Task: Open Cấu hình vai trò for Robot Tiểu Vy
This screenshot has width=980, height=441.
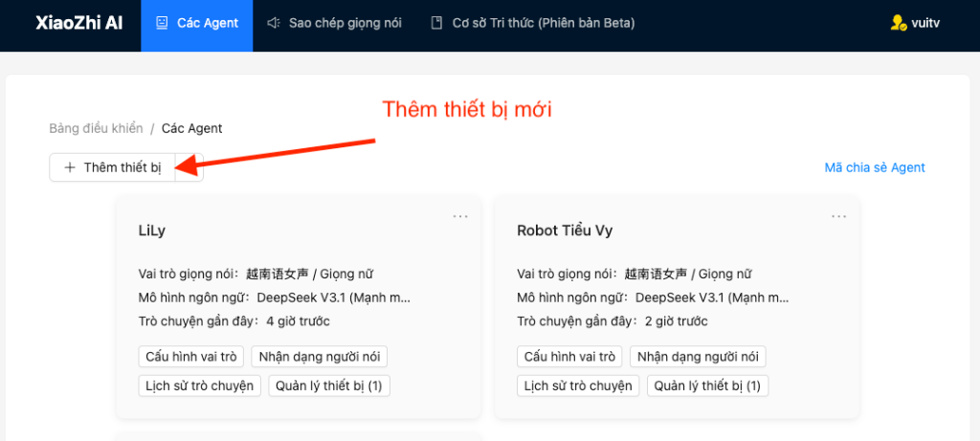Action: point(569,357)
